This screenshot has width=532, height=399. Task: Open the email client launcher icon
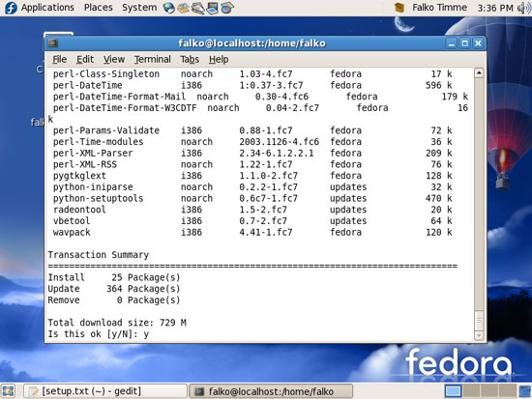(183, 8)
